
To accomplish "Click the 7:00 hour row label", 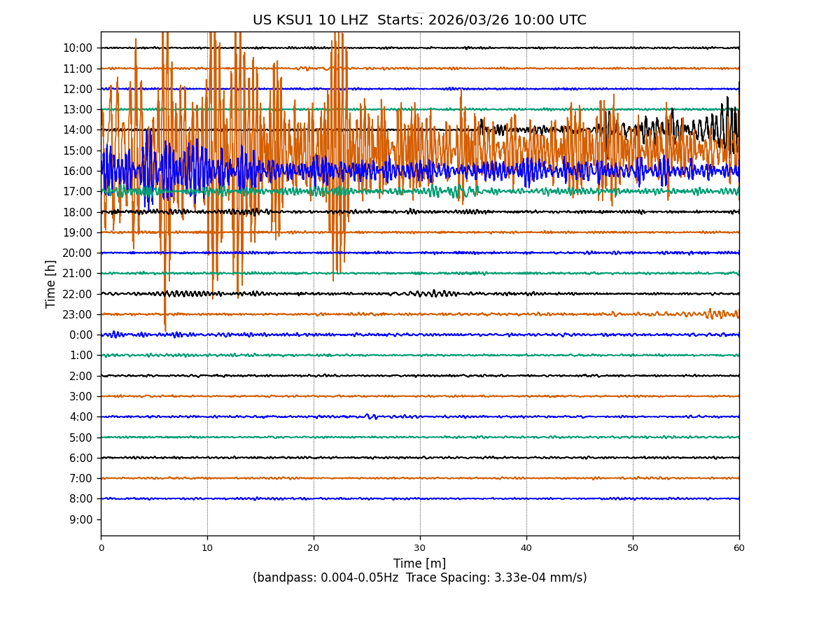I will pyautogui.click(x=80, y=478).
